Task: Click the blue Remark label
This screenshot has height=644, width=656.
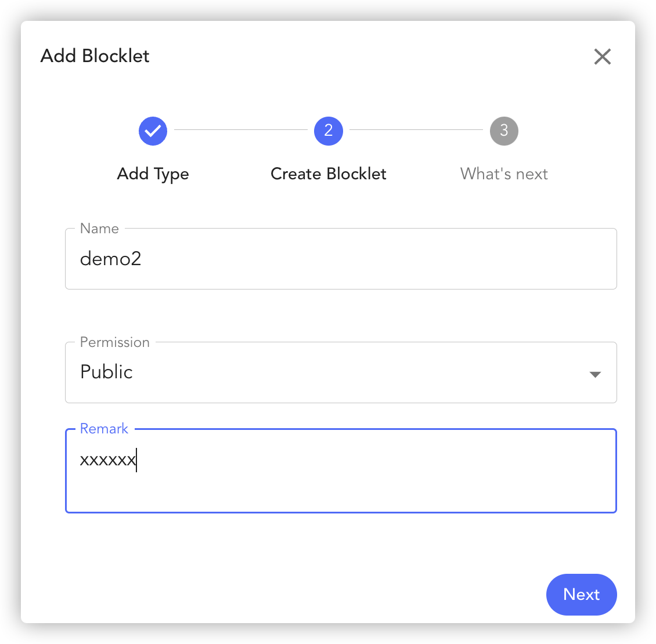Action: (x=104, y=429)
